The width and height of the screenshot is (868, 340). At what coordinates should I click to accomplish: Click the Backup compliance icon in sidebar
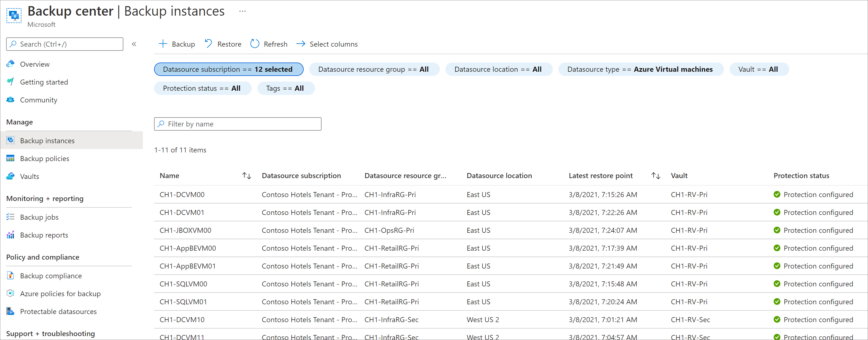click(10, 275)
